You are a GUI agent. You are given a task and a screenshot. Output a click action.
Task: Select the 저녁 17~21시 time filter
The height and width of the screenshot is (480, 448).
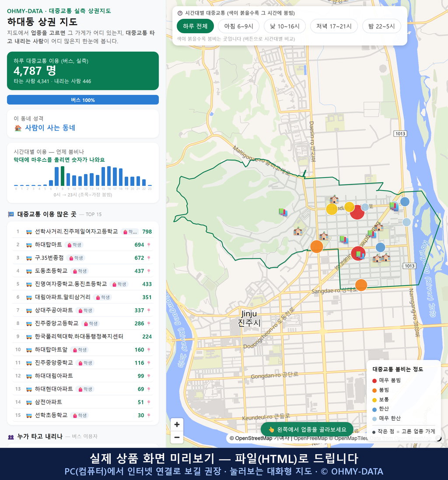[x=334, y=26]
